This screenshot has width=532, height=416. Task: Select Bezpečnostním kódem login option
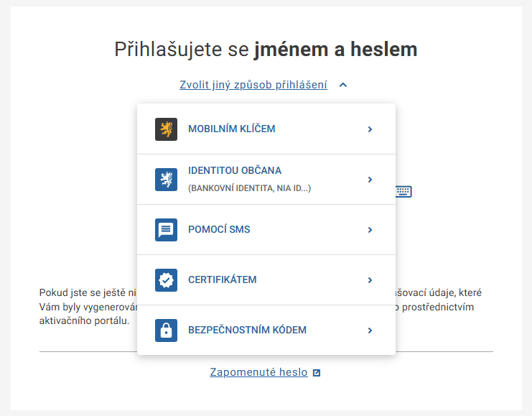247,331
